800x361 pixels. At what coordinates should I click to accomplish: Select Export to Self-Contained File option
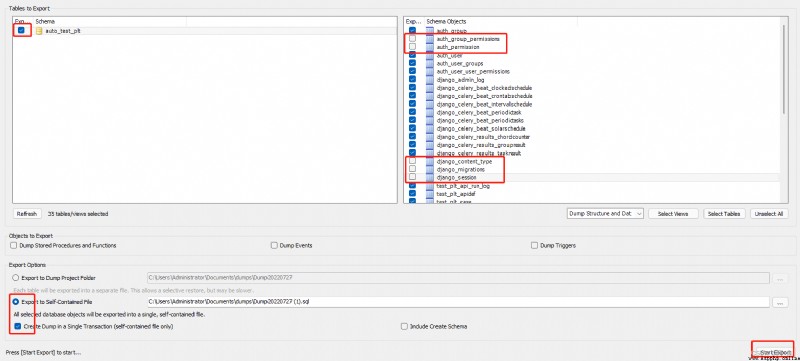click(x=16, y=302)
